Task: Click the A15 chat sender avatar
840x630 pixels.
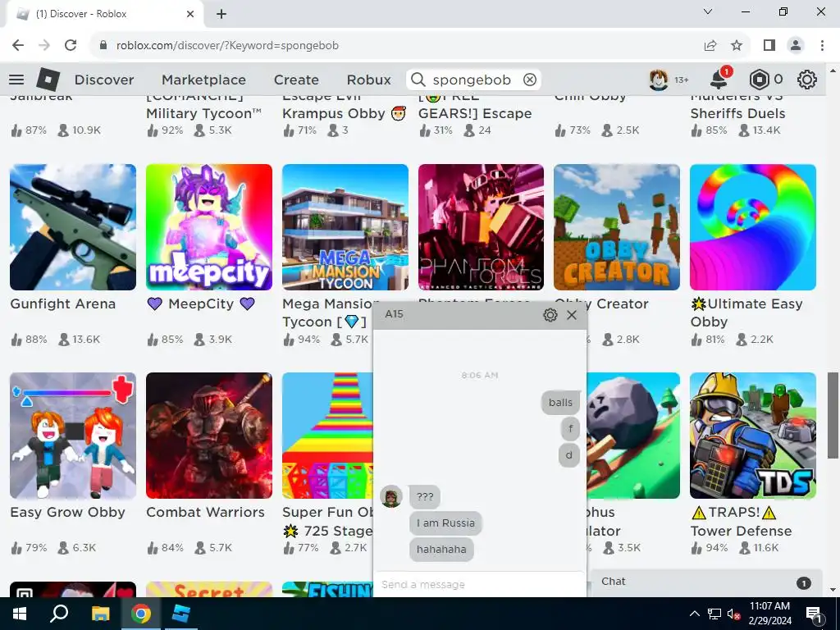Action: 391,496
